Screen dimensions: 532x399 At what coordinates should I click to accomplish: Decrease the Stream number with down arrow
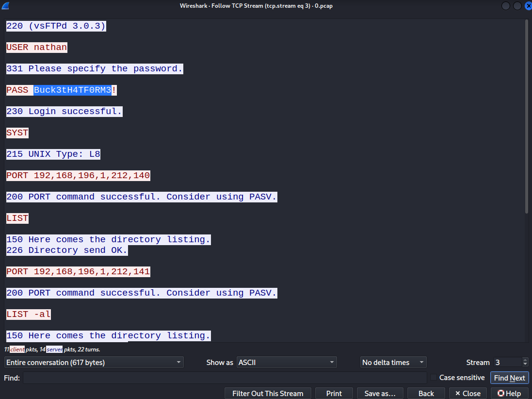pos(525,365)
